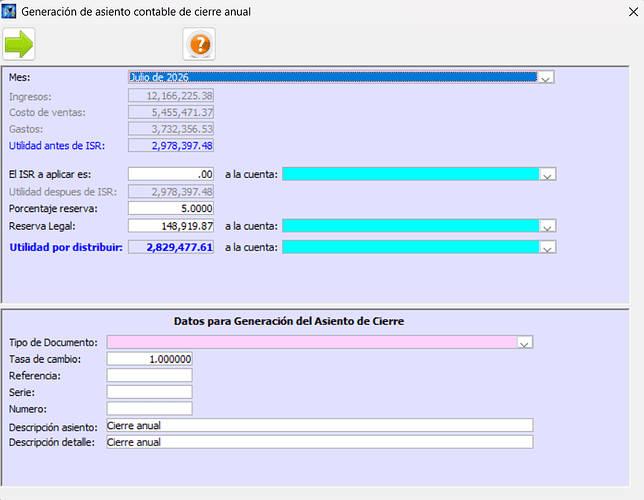Click the Numero input field
Image resolution: width=644 pixels, height=500 pixels.
click(150, 409)
